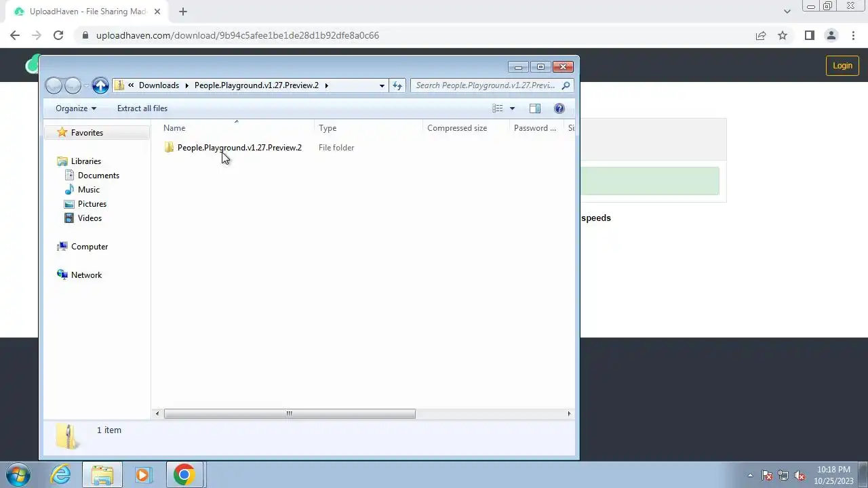Refresh the Explorer folder view

[397, 85]
